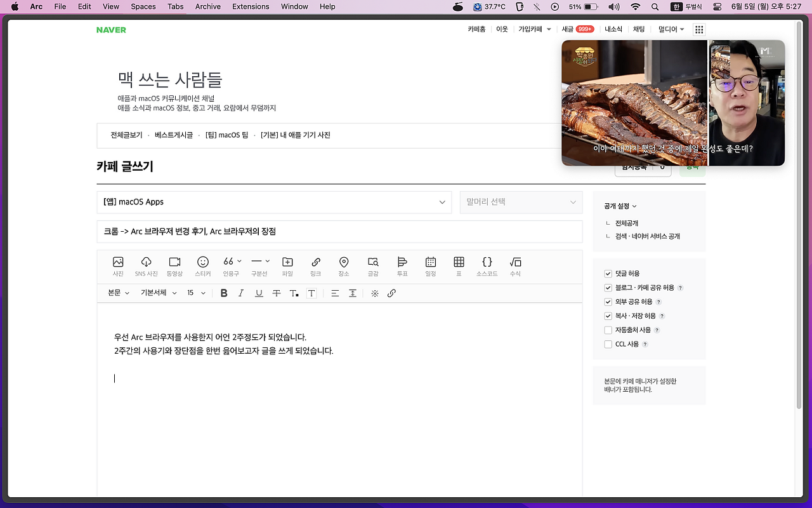Open the 스티커 sticker picker

tap(203, 266)
